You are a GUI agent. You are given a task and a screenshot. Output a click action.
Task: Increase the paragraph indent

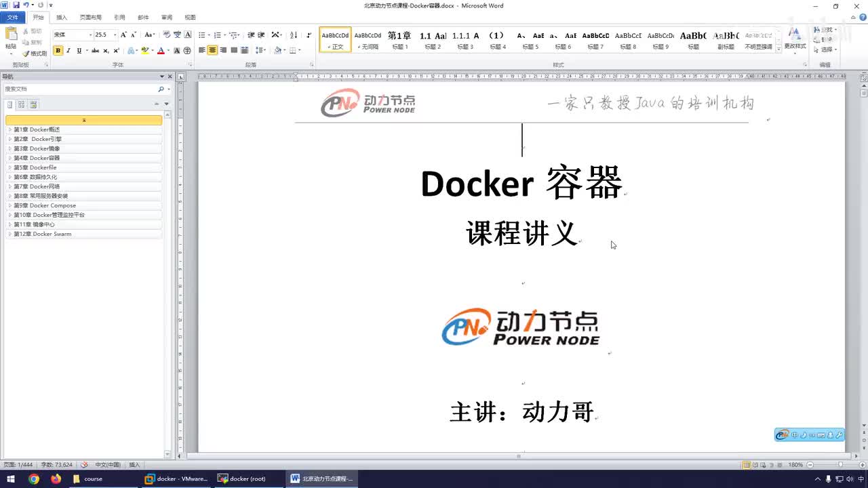click(261, 35)
